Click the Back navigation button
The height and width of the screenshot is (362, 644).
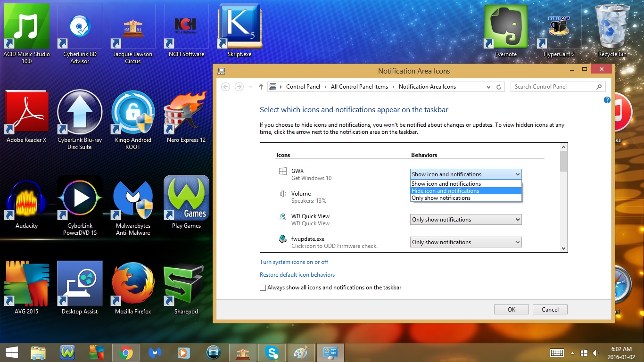click(226, 87)
